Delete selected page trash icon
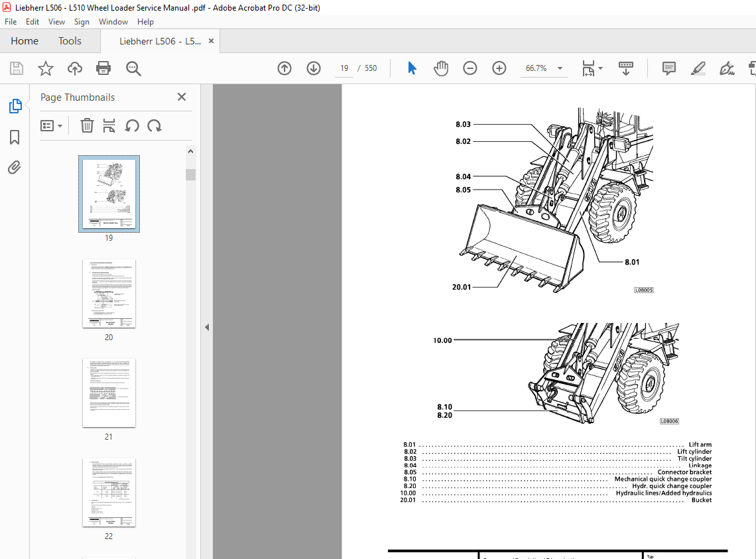Viewport: 756px width, 559px height. [87, 126]
